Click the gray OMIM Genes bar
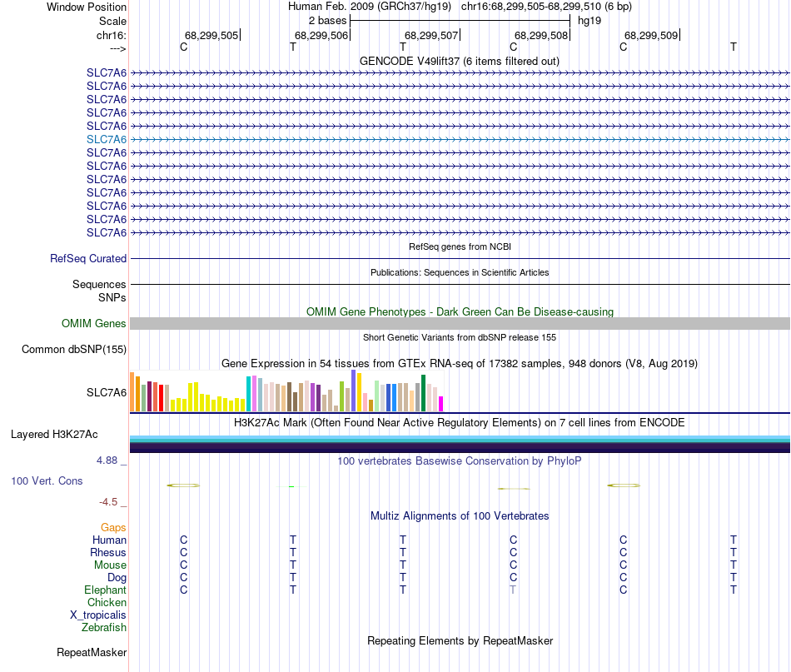Image resolution: width=791 pixels, height=672 pixels. [x=460, y=323]
